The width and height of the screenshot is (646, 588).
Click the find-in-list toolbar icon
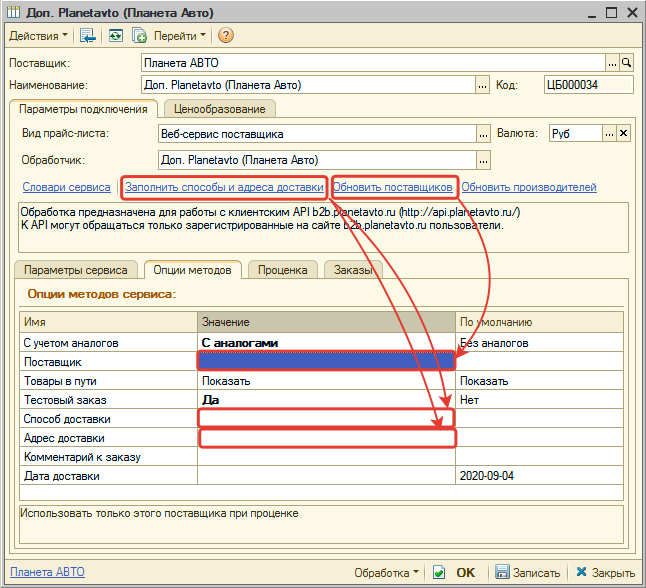point(88,36)
